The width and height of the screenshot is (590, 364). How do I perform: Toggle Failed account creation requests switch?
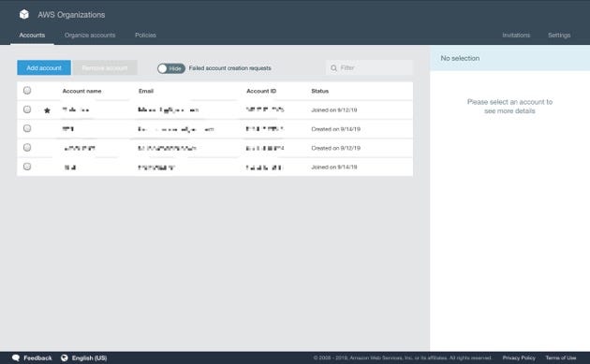pos(171,68)
